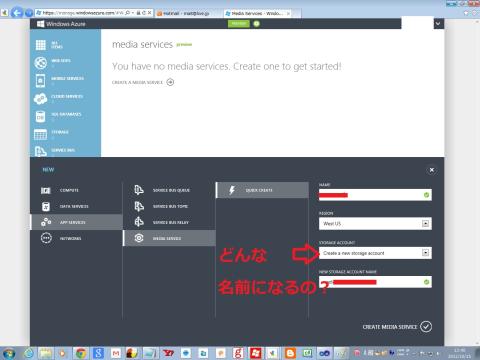Open Google Chrome from the taskbar
The width and height of the screenshot is (480, 360).
(x=81, y=354)
